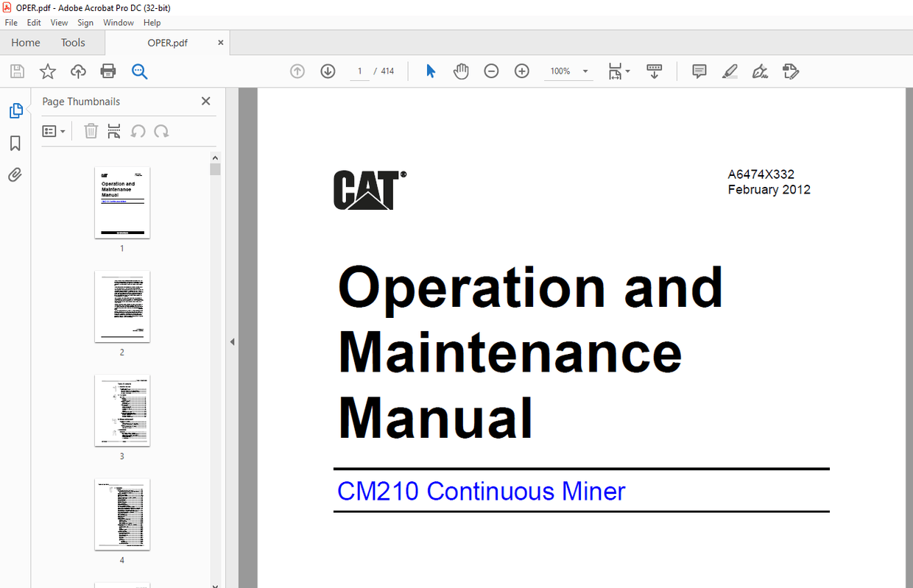Add a sticky note comment
Viewport: 913px width, 588px height.
click(x=698, y=71)
